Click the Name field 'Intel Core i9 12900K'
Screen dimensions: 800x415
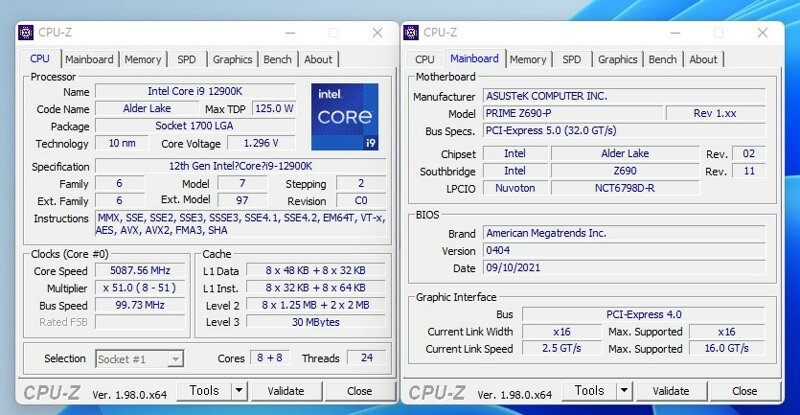coord(195,91)
